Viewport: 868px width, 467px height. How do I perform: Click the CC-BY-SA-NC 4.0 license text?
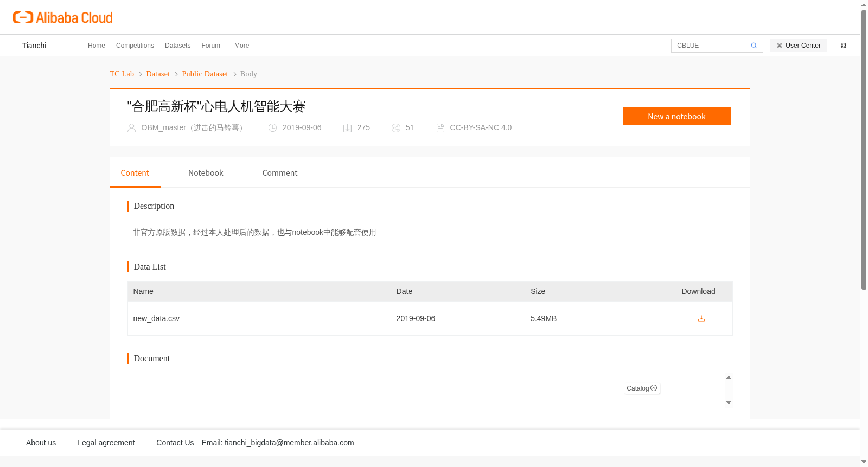(481, 128)
